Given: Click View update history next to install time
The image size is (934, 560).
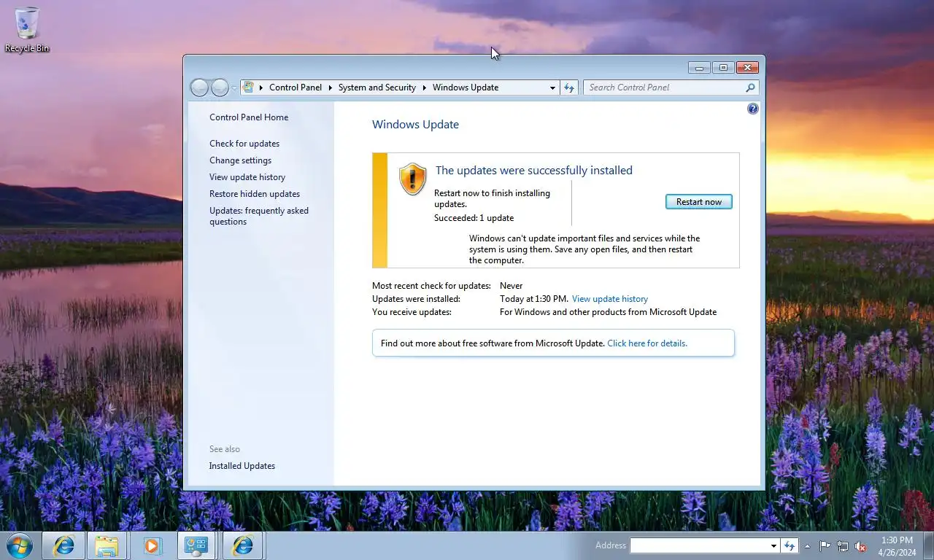Looking at the screenshot, I should pos(610,299).
